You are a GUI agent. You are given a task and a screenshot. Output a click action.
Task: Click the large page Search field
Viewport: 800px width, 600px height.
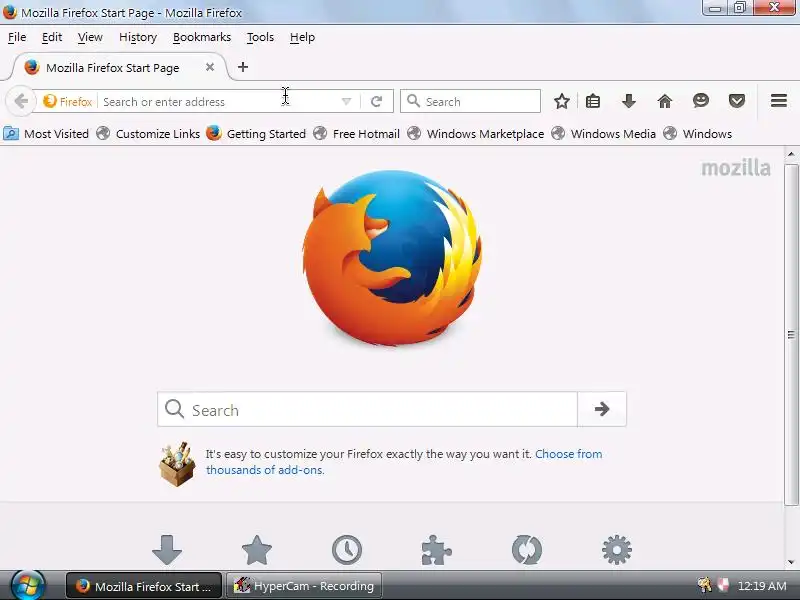coord(367,409)
